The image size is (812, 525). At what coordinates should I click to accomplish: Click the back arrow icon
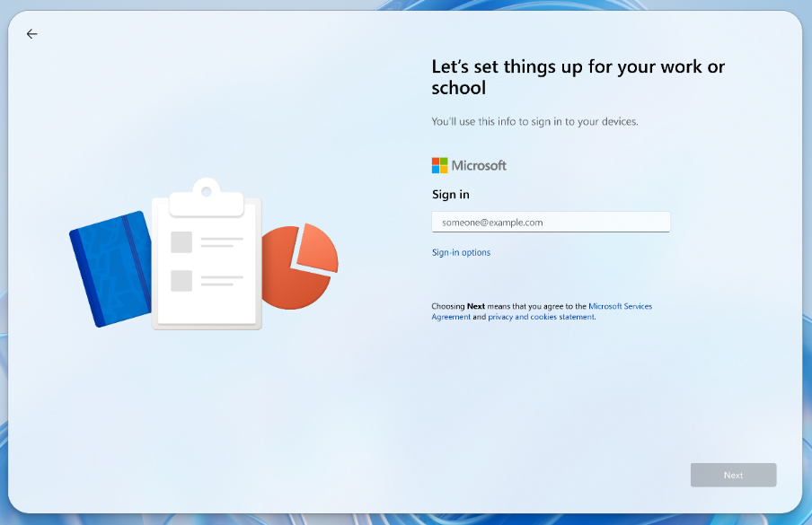31,34
